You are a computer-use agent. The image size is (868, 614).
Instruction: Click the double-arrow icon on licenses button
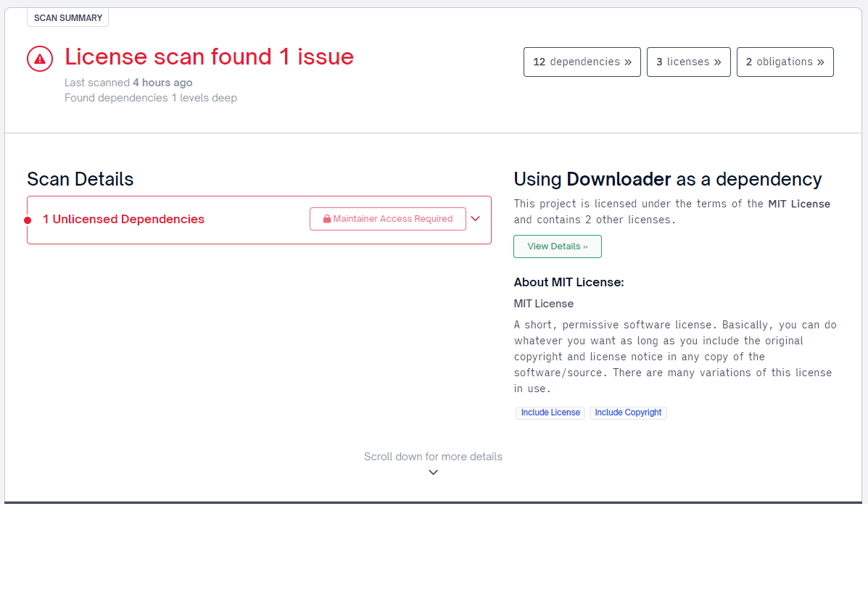click(716, 62)
